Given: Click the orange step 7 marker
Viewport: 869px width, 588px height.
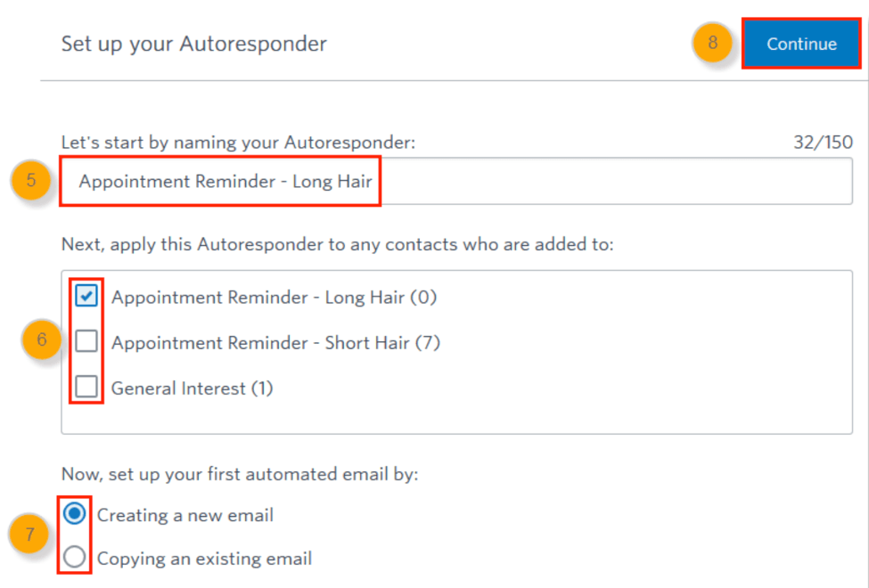Looking at the screenshot, I should click(30, 535).
